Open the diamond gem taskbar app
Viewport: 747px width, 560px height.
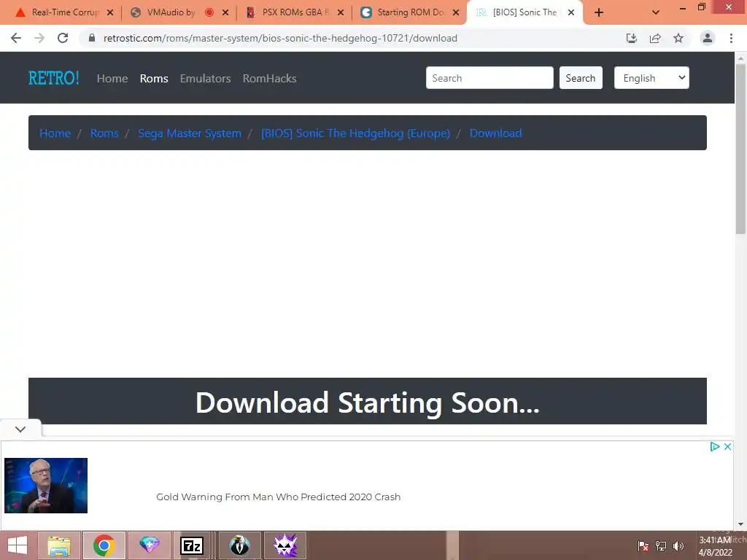tap(149, 545)
